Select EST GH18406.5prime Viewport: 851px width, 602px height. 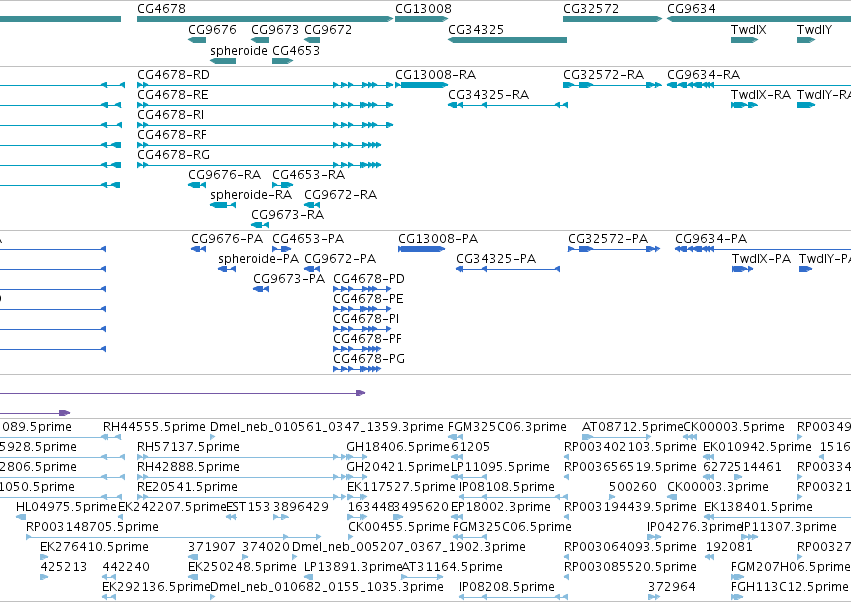coord(398,447)
